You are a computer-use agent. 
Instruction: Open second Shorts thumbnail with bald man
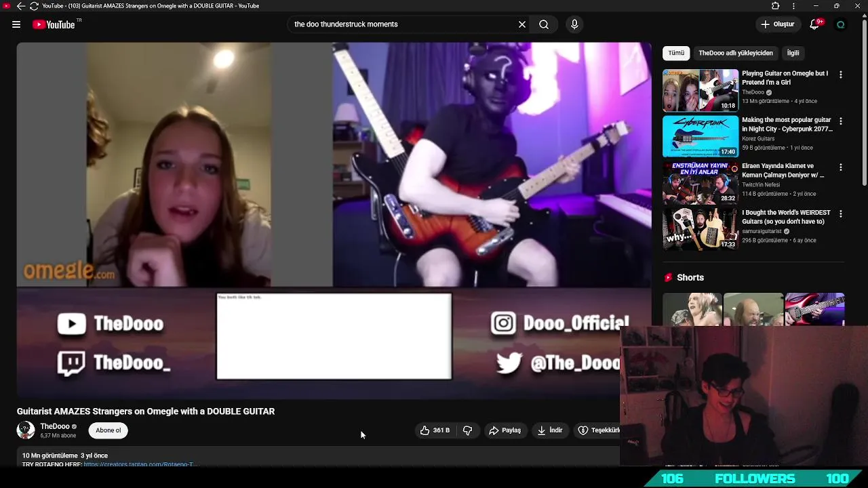[753, 309]
